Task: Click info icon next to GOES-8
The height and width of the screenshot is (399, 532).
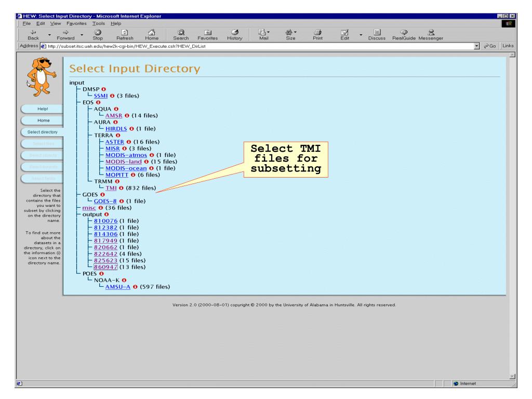Action: point(122,202)
